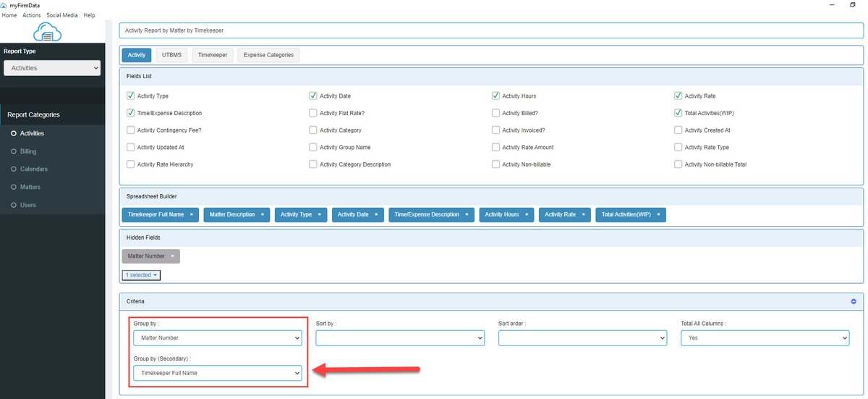The width and height of the screenshot is (868, 399).
Task: Open the Group by (Secondary) dropdown
Action: point(218,373)
